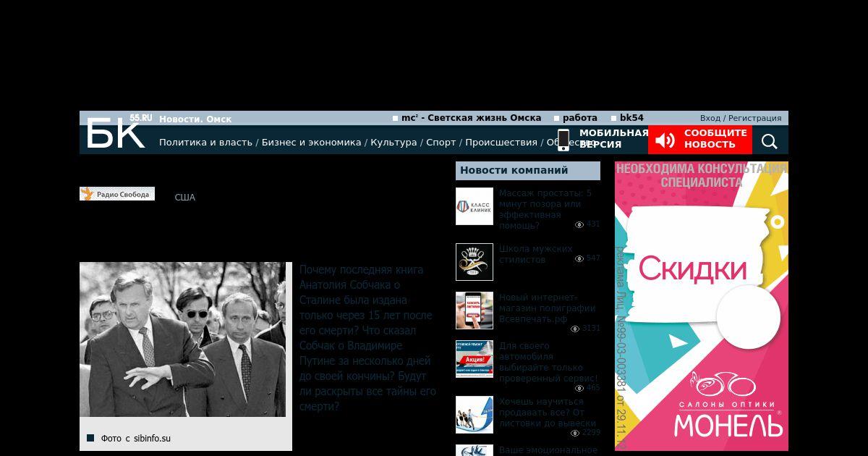Open the Радио Свобода logo

click(x=117, y=194)
